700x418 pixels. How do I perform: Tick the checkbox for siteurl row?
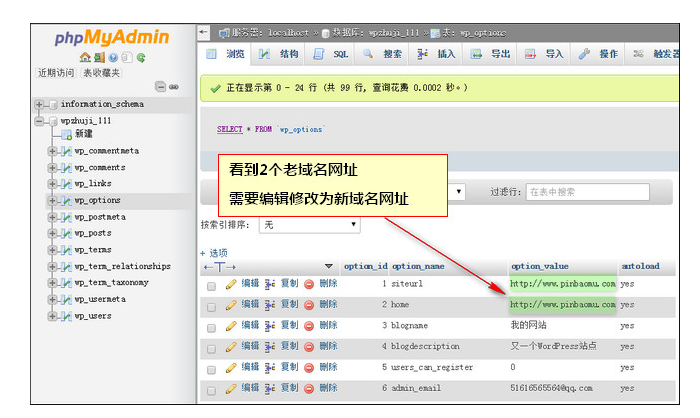pos(212,286)
